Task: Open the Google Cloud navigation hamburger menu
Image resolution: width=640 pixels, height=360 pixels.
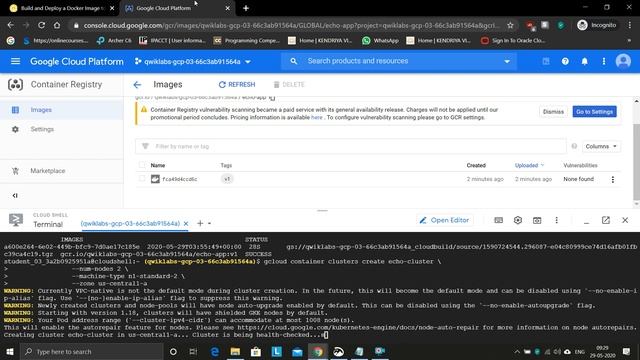Action: coord(16,61)
